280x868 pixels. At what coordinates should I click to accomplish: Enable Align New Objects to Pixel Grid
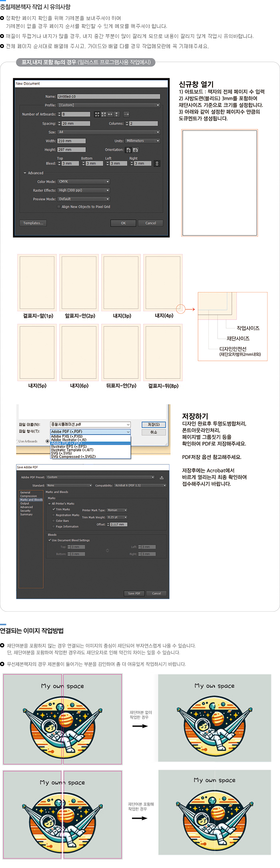(59, 207)
